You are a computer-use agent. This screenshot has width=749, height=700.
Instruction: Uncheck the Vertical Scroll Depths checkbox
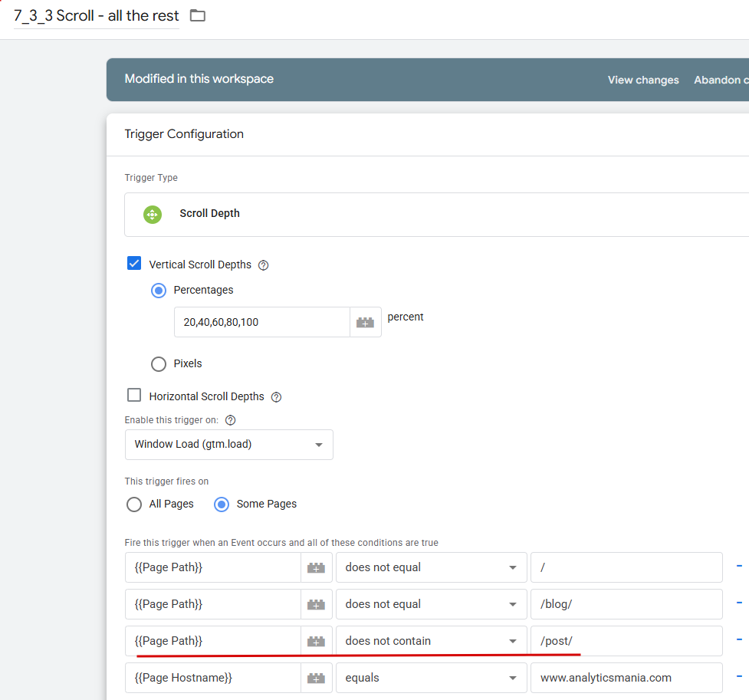click(134, 264)
